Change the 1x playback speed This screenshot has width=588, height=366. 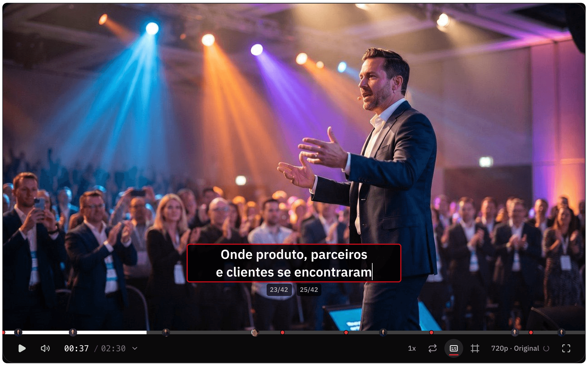(x=412, y=348)
